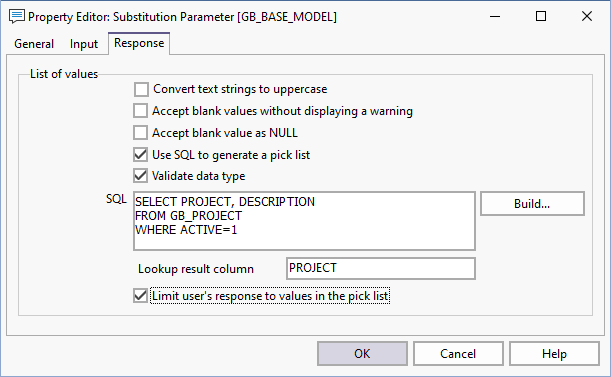
Task: Close the Property Editor window
Action: (x=587, y=16)
